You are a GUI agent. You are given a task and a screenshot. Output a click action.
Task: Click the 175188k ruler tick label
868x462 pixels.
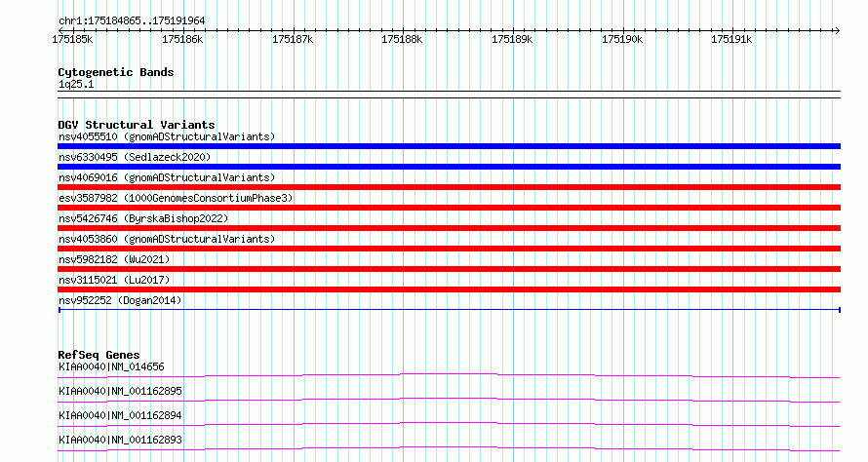coord(402,39)
